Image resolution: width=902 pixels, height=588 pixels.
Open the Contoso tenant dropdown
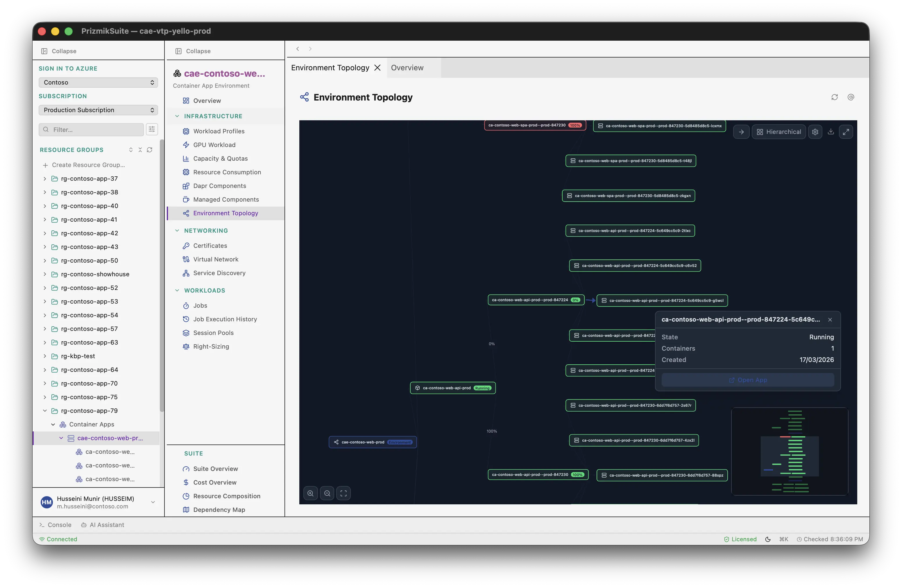pos(98,82)
